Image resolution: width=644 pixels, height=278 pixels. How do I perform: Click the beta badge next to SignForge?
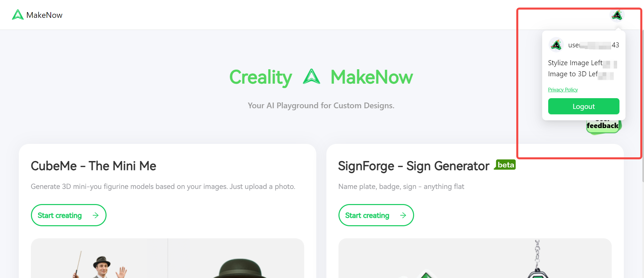[x=505, y=165]
